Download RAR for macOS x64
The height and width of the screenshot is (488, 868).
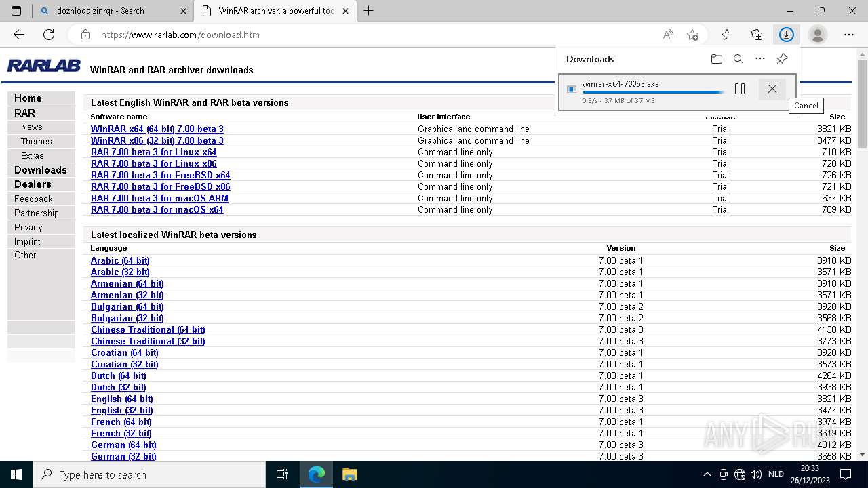coord(157,209)
